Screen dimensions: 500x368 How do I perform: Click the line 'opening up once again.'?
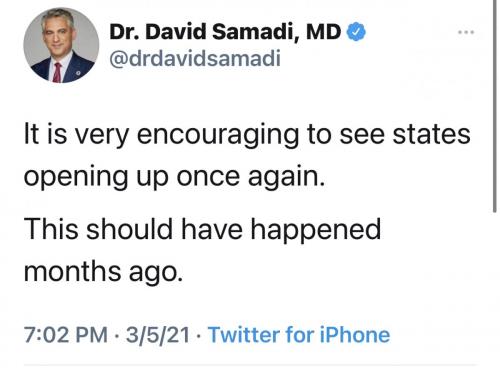coord(174,176)
